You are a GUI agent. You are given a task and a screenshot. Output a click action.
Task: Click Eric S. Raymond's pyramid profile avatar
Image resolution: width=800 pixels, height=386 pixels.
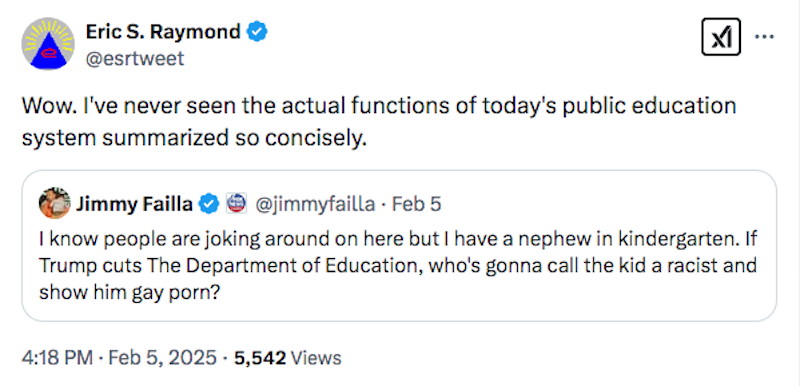click(x=48, y=44)
